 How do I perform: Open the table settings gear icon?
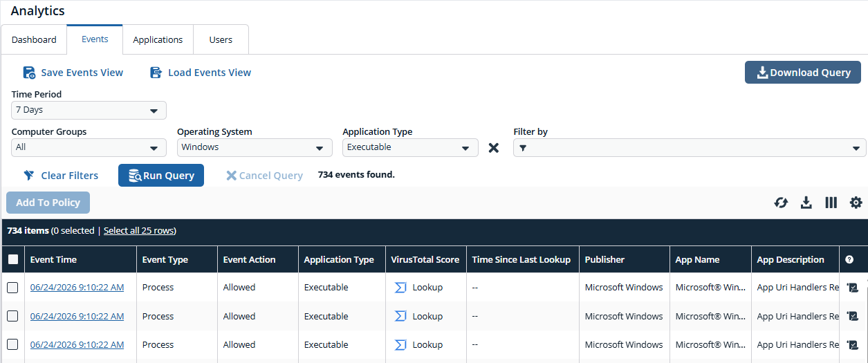(856, 203)
